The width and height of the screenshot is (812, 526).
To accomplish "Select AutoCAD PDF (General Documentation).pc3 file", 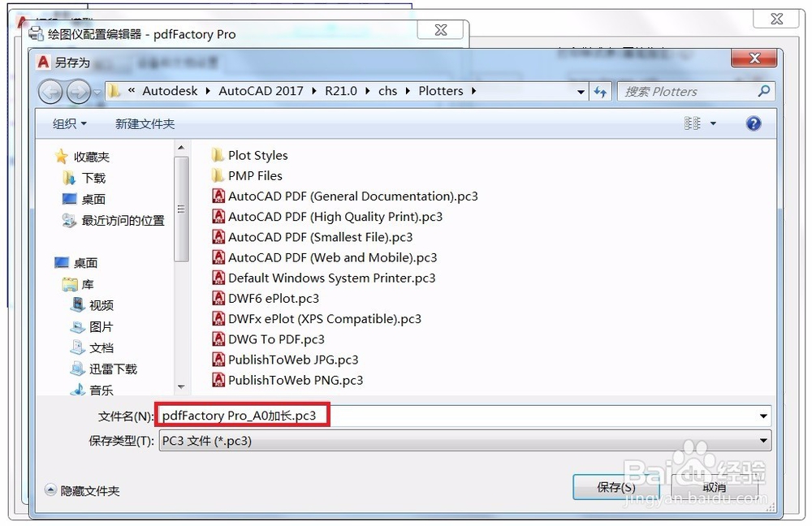I will [x=345, y=196].
